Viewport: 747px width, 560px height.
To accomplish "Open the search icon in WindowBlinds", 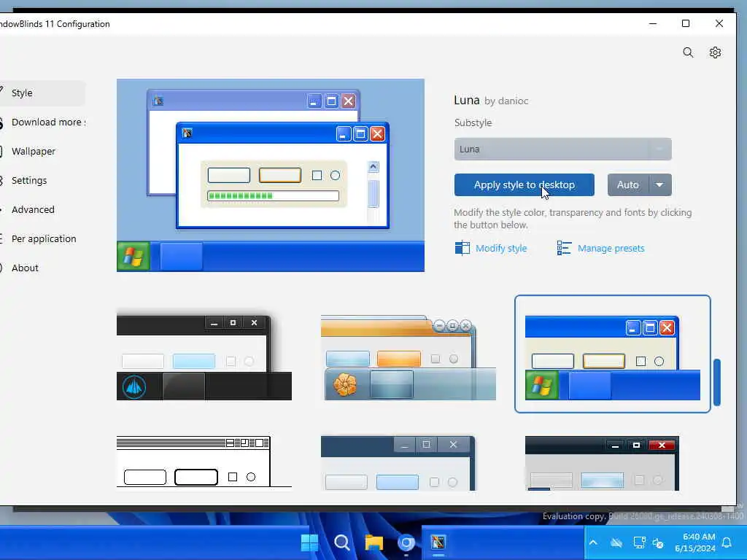I will click(x=688, y=52).
